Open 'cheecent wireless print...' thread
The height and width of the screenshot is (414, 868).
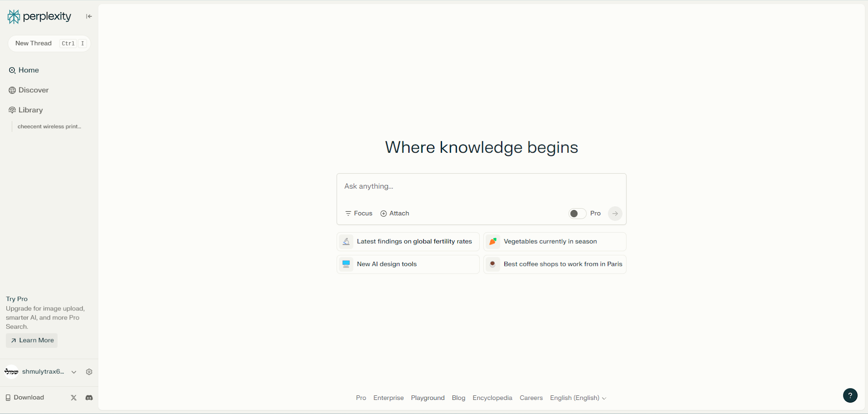(49, 127)
